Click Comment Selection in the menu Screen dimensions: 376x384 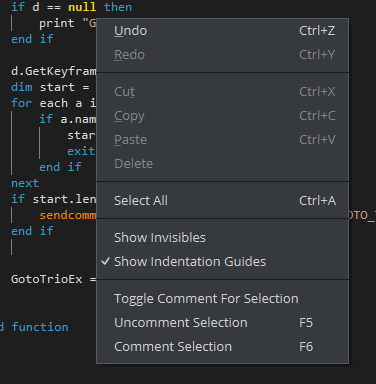(x=222, y=347)
